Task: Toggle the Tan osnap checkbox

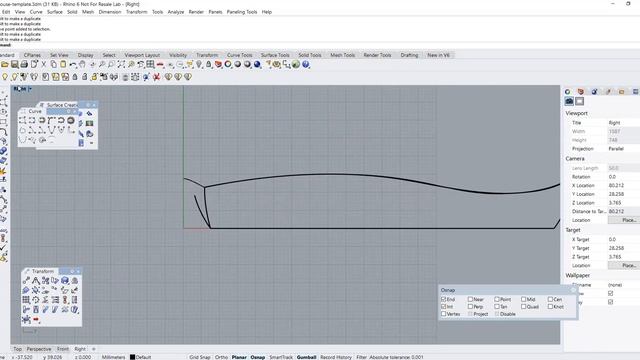Action: coord(497,307)
